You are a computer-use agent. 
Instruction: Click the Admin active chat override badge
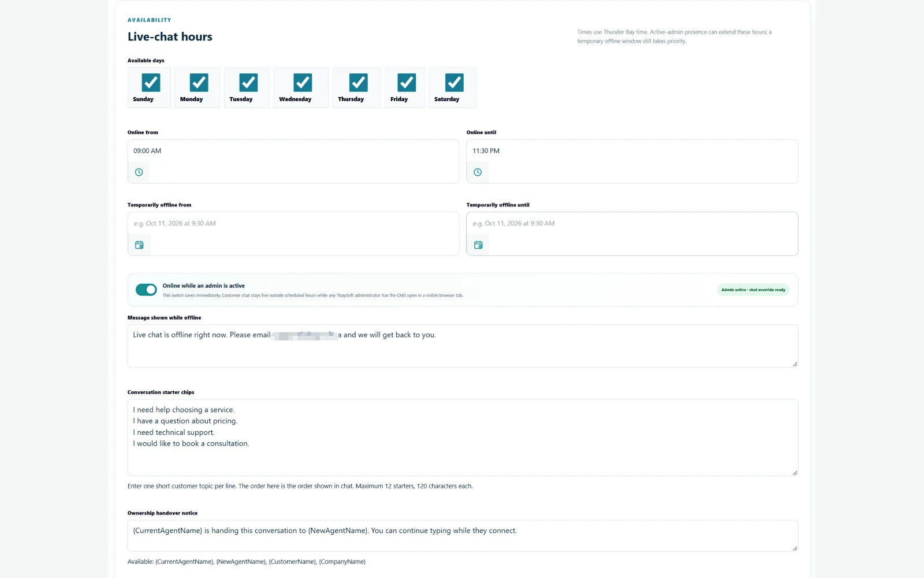point(753,290)
